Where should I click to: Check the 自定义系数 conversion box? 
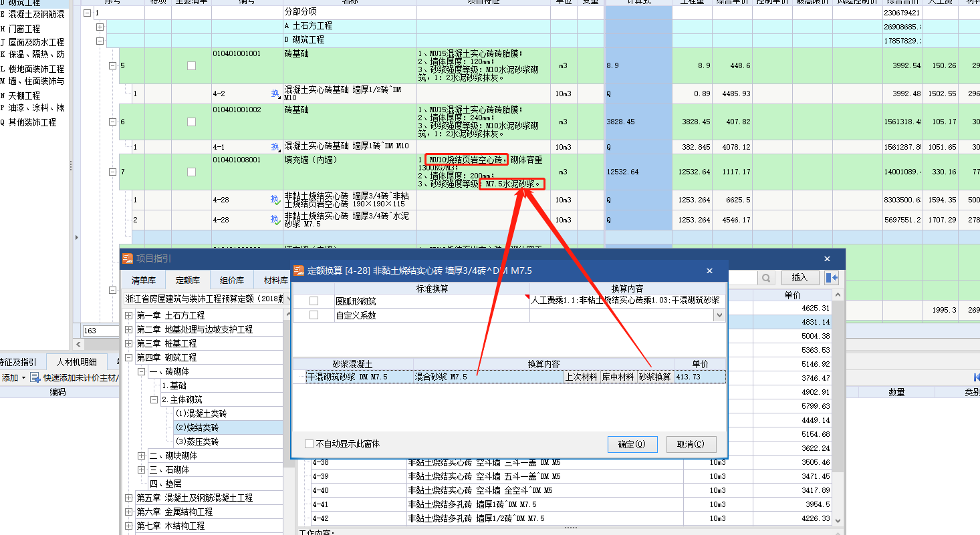point(314,315)
